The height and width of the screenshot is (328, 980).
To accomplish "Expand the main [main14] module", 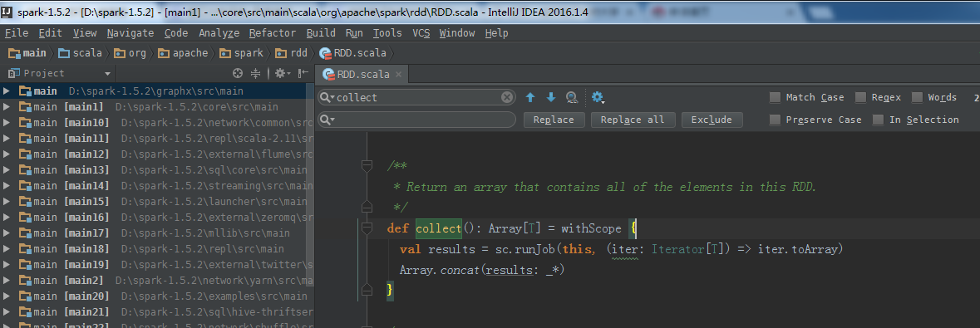I will [7, 185].
